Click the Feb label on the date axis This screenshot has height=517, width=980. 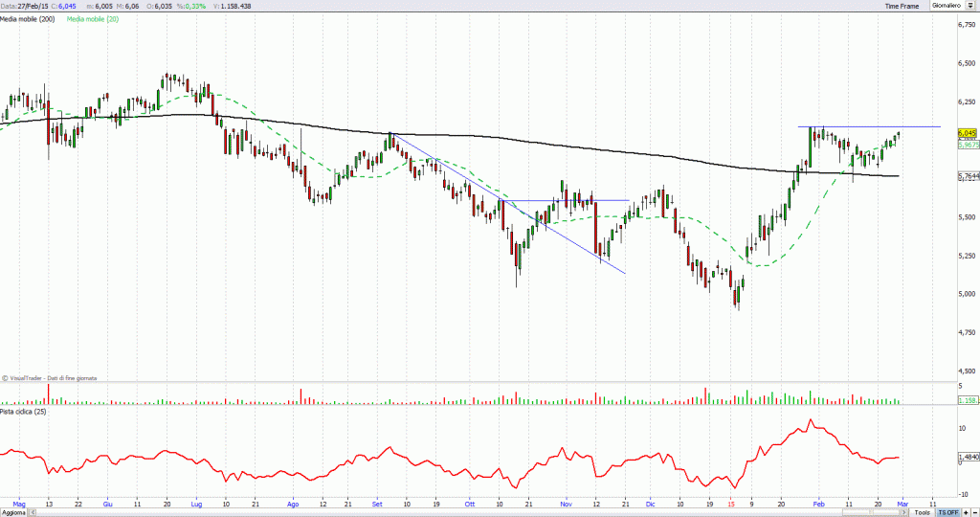815,502
